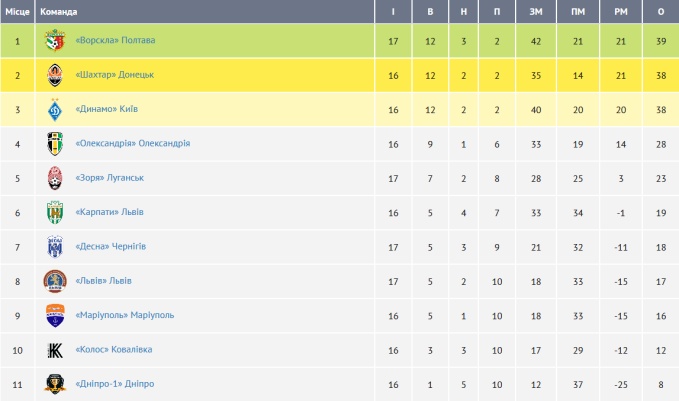Click the Dnipro-1 club crest

(55, 384)
